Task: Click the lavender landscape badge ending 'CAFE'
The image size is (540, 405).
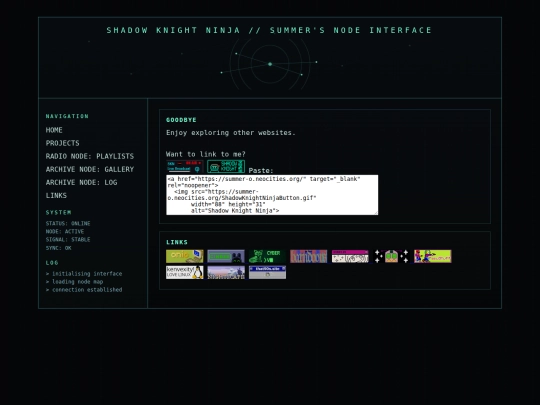Action: click(226, 272)
